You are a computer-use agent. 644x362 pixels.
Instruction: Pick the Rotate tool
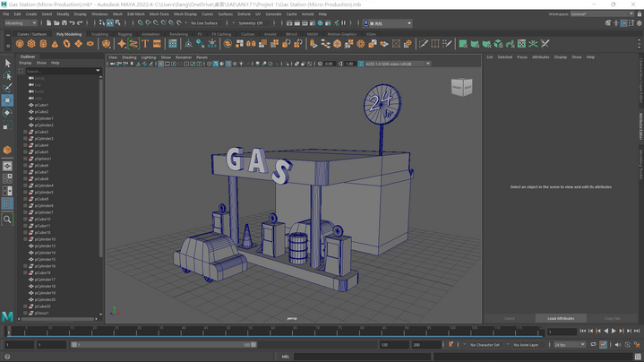pos(7,113)
